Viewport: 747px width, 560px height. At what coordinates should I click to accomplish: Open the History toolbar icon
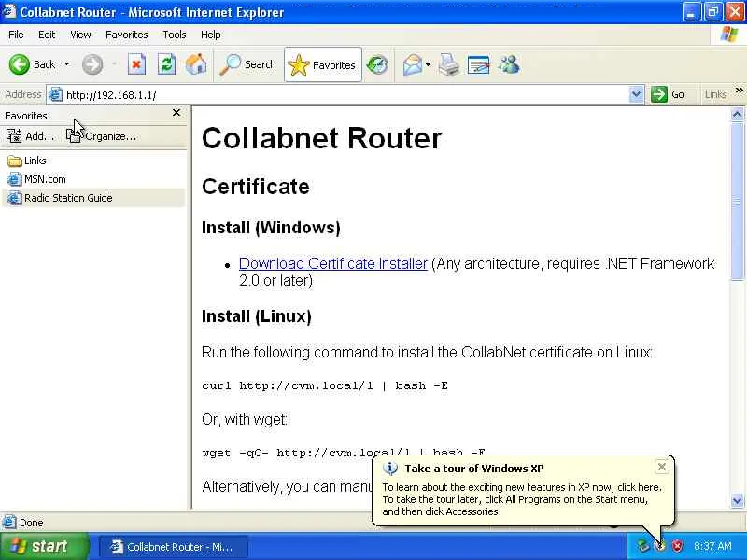[x=377, y=64]
